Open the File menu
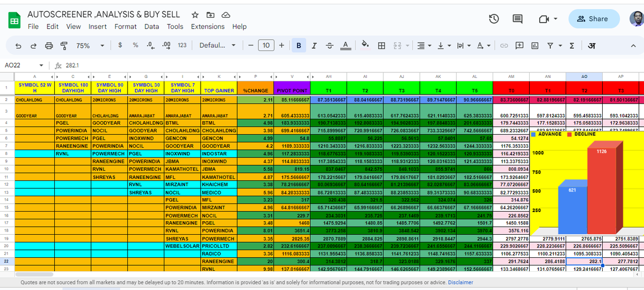Viewport: 644px width, 290px height. click(33, 26)
